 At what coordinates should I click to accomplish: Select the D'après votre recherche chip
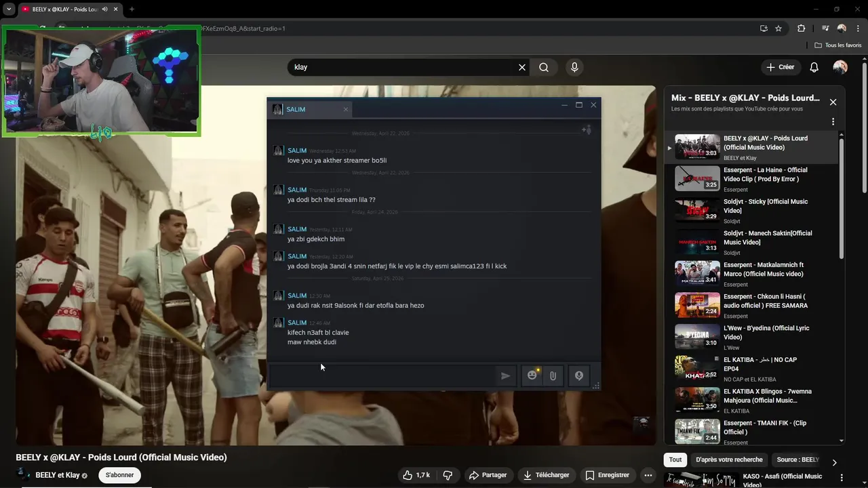click(x=729, y=460)
